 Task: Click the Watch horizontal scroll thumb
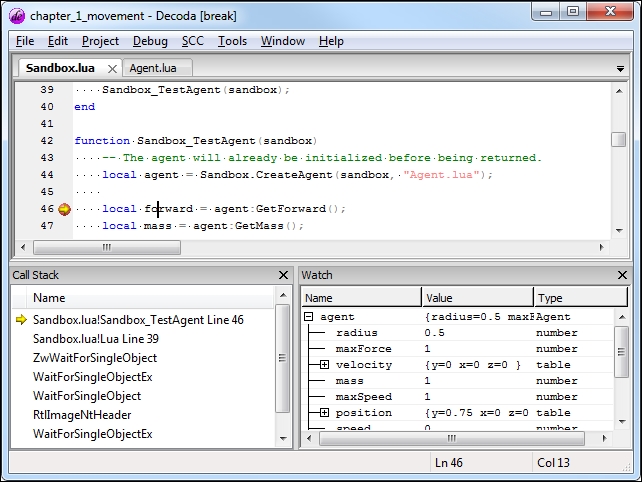(451, 438)
